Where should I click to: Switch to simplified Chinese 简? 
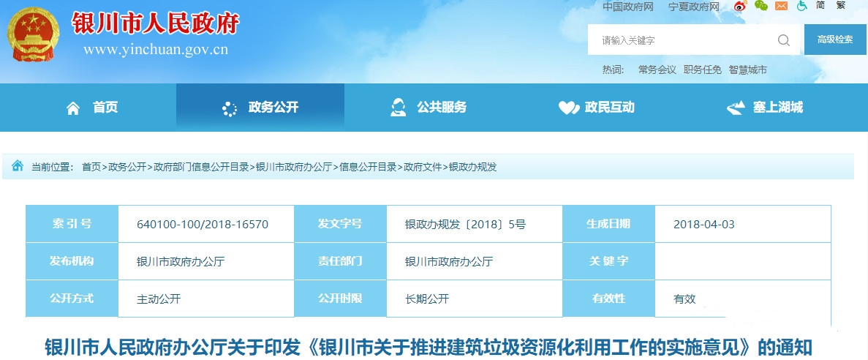pyautogui.click(x=820, y=6)
